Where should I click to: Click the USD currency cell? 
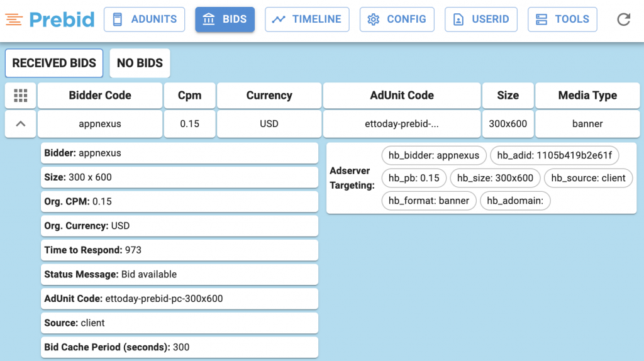(269, 124)
